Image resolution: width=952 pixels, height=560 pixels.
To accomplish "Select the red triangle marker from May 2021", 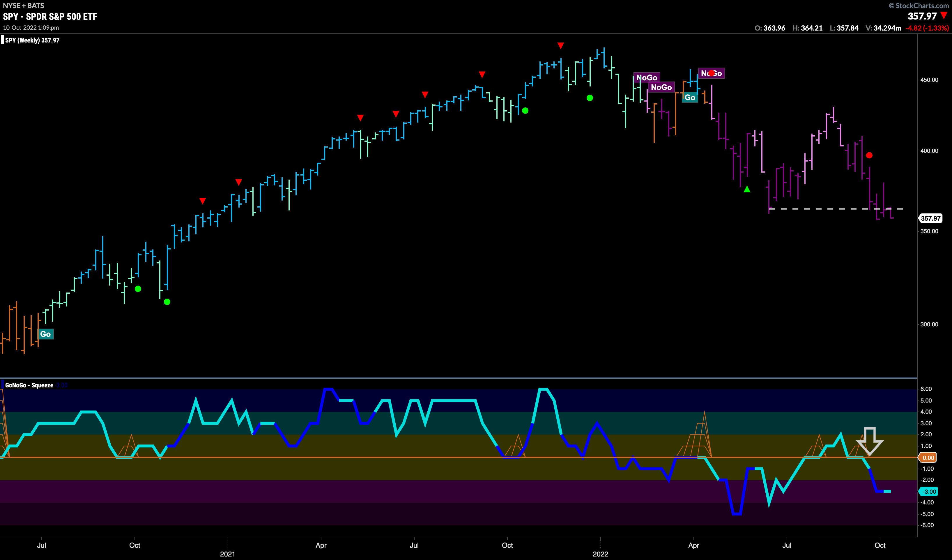I will click(x=360, y=118).
